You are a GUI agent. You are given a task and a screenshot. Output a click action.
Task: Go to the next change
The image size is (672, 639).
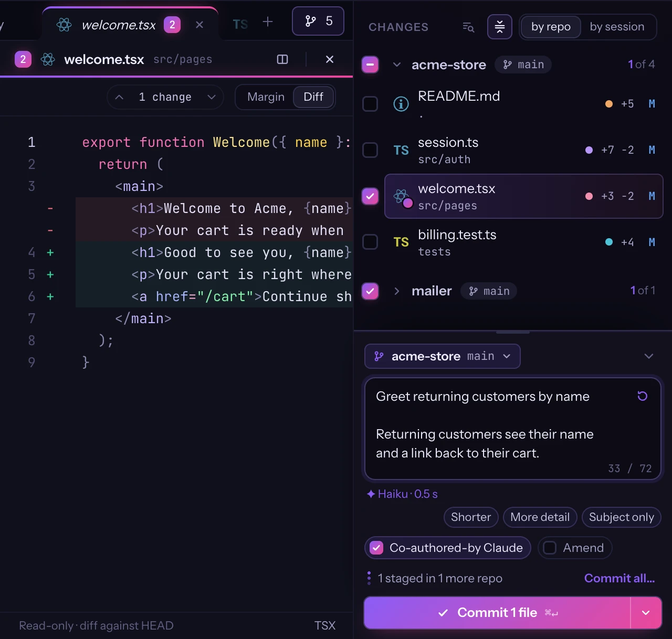(212, 97)
